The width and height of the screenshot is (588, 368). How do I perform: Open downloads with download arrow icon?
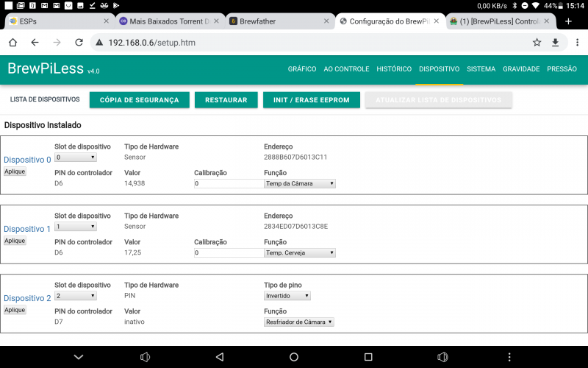click(x=556, y=43)
